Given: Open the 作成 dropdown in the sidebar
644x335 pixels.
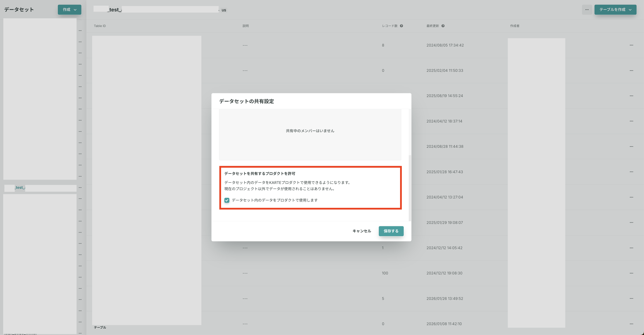Looking at the screenshot, I should (69, 10).
